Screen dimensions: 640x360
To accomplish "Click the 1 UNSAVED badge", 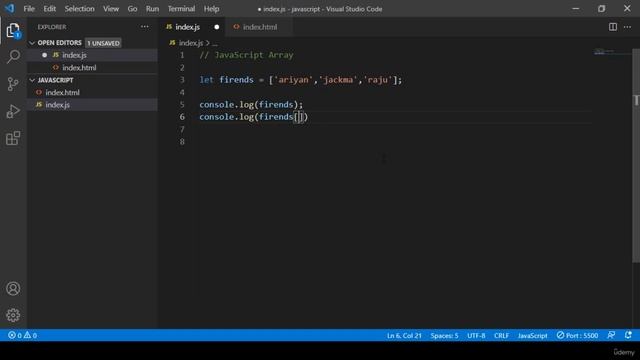I will click(103, 43).
